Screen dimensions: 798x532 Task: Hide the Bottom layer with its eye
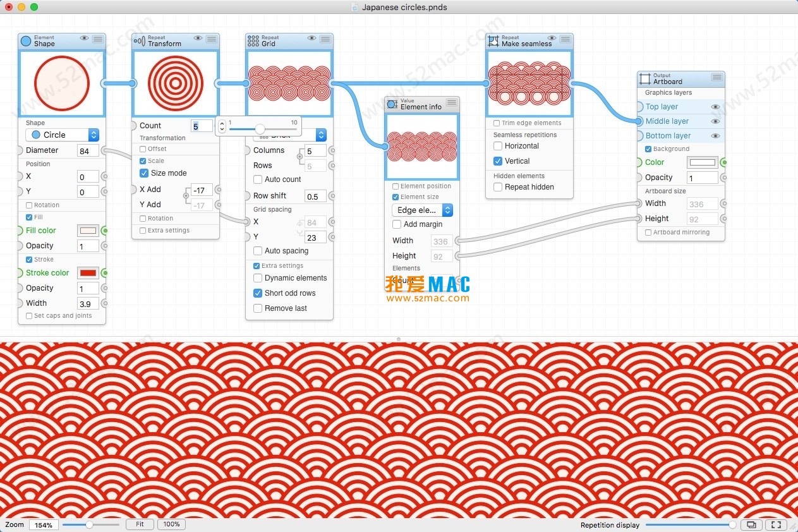coord(716,136)
